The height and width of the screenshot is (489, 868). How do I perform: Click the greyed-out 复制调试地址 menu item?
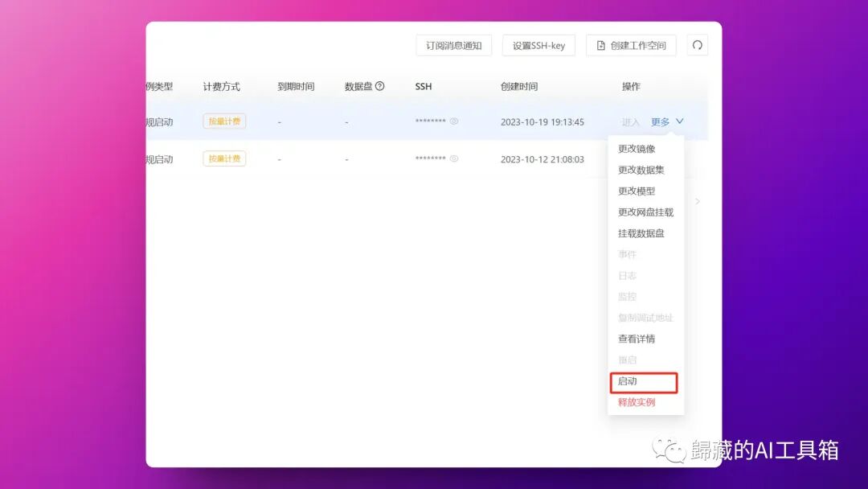(x=645, y=318)
